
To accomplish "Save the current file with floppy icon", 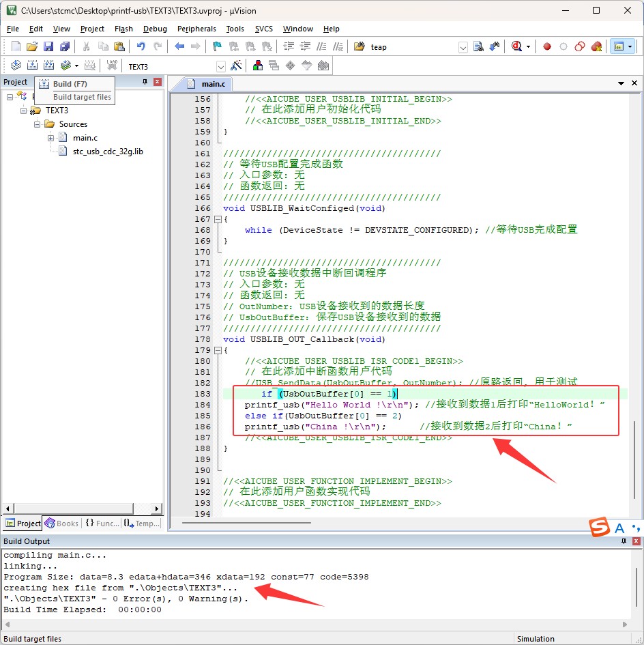I will click(x=48, y=46).
